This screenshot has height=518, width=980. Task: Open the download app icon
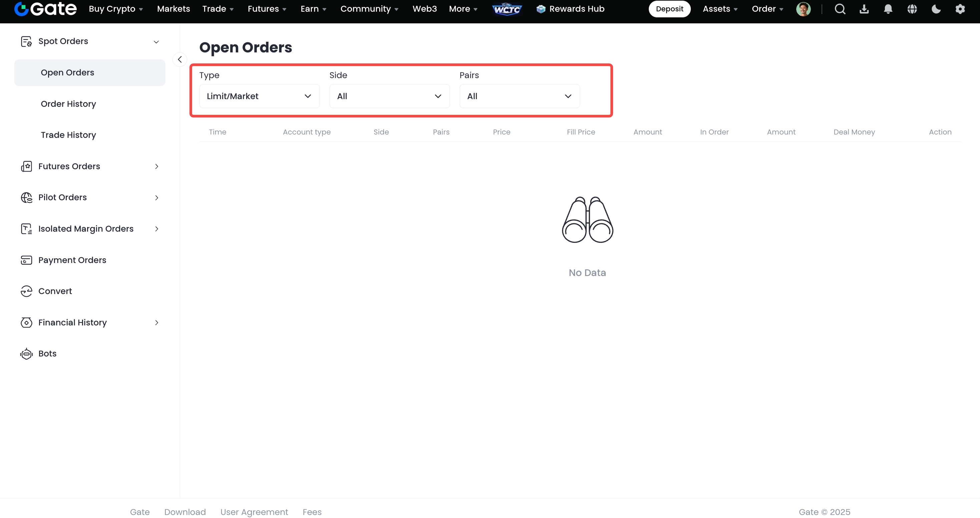click(864, 9)
